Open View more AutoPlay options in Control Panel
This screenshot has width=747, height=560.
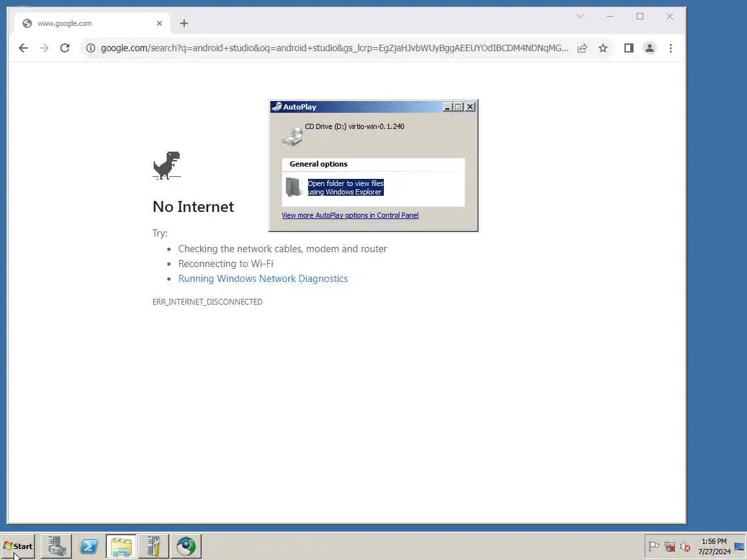tap(350, 215)
